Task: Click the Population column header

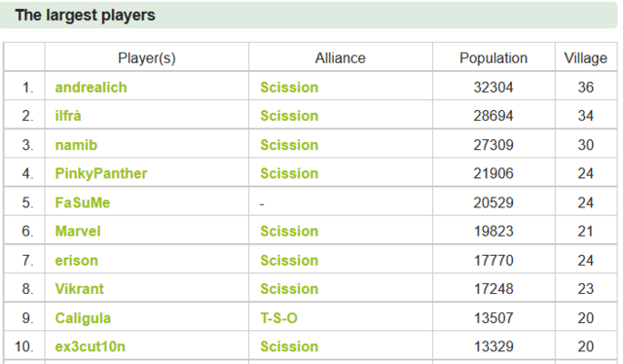Action: (494, 58)
